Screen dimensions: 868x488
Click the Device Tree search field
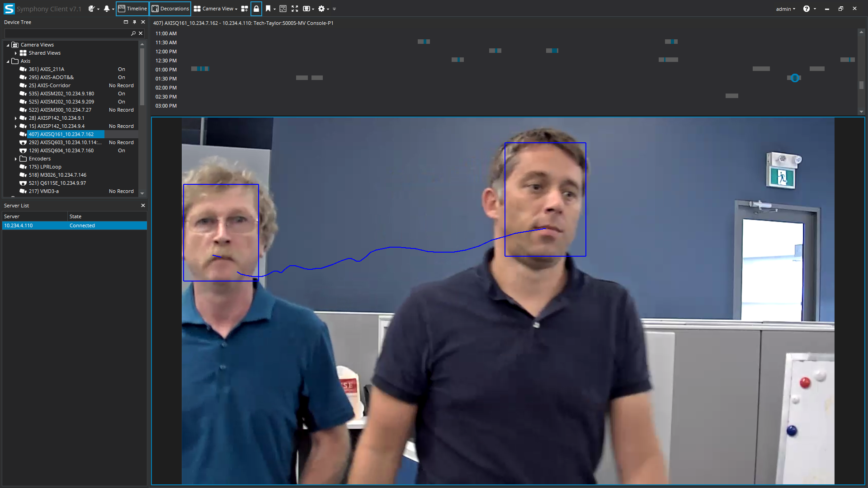(66, 33)
